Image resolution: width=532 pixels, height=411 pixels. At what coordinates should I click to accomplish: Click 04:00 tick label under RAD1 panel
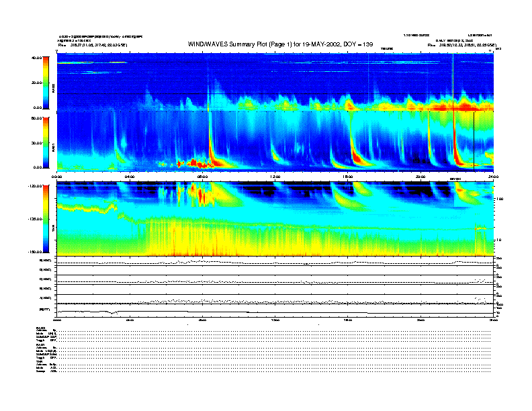pyautogui.click(x=130, y=177)
